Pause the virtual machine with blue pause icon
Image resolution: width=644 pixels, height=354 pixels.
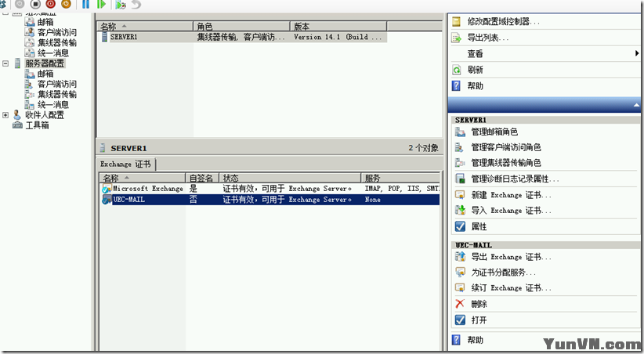coord(85,4)
